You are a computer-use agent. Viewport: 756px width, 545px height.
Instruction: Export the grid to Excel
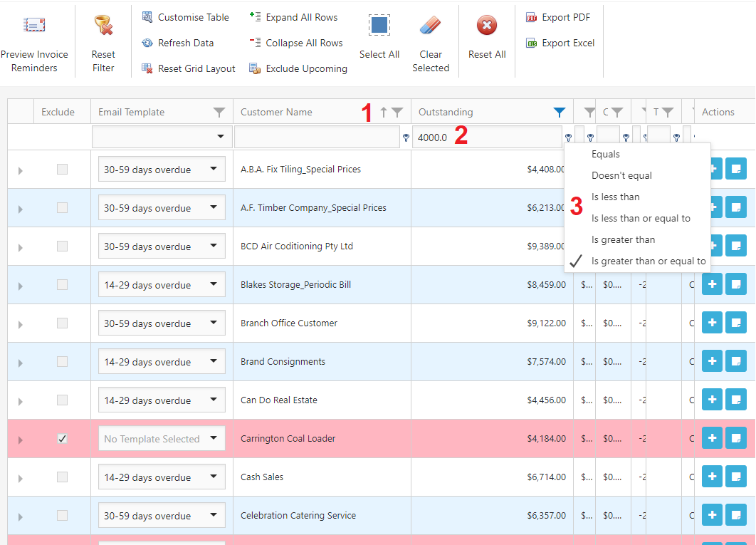[560, 43]
